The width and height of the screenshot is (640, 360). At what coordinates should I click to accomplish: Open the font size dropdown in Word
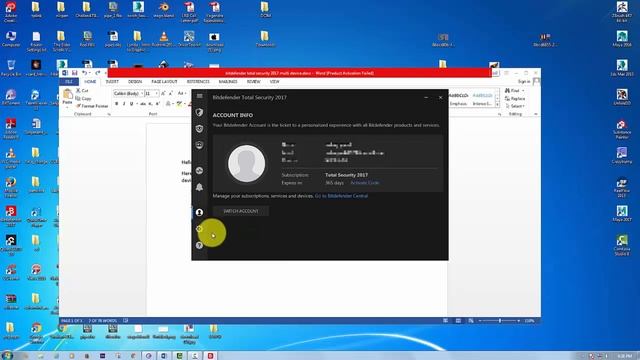pyautogui.click(x=156, y=93)
